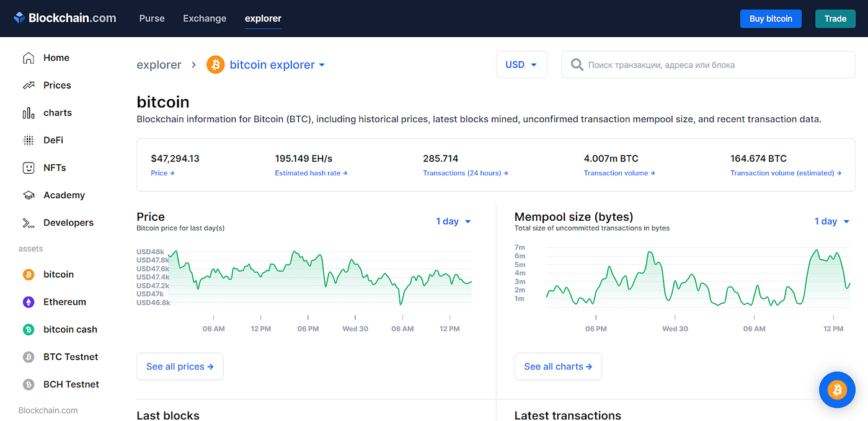Open the Transaction volume (estimated) link

(x=786, y=173)
